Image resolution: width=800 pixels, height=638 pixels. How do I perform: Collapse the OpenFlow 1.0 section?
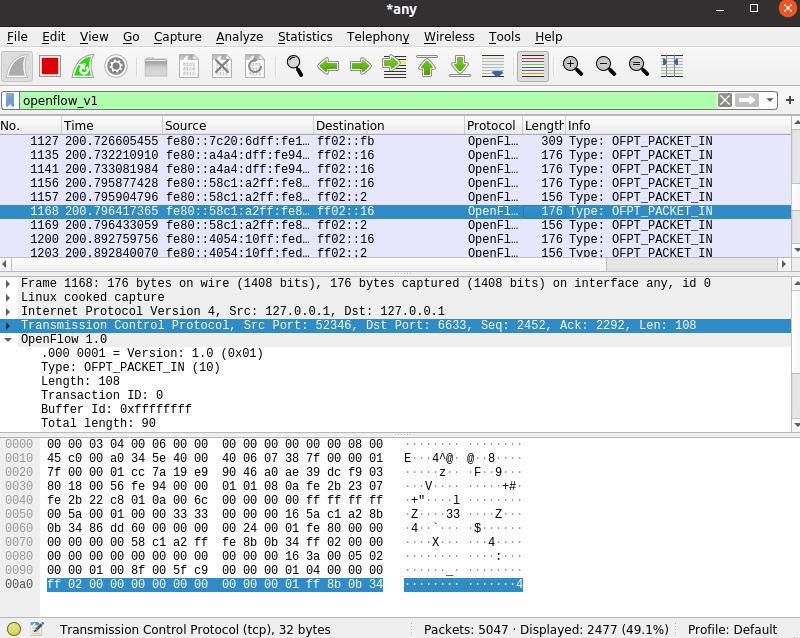(8, 339)
